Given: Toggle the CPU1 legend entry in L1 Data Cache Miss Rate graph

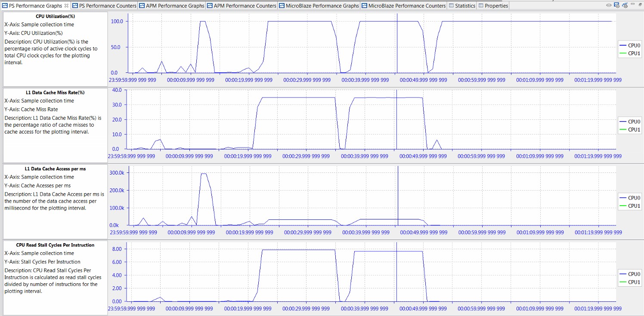Looking at the screenshot, I should (630, 129).
